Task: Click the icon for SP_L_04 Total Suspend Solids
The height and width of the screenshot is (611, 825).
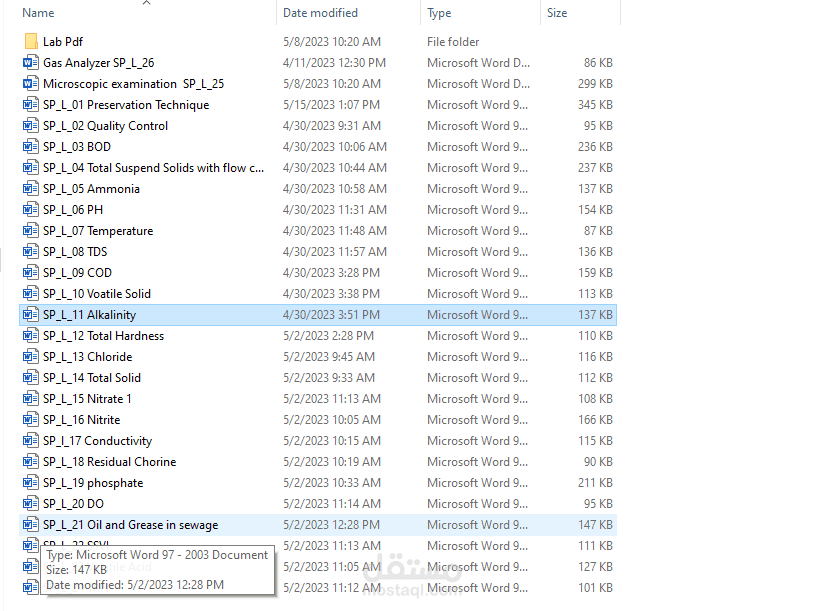Action: click(31, 168)
